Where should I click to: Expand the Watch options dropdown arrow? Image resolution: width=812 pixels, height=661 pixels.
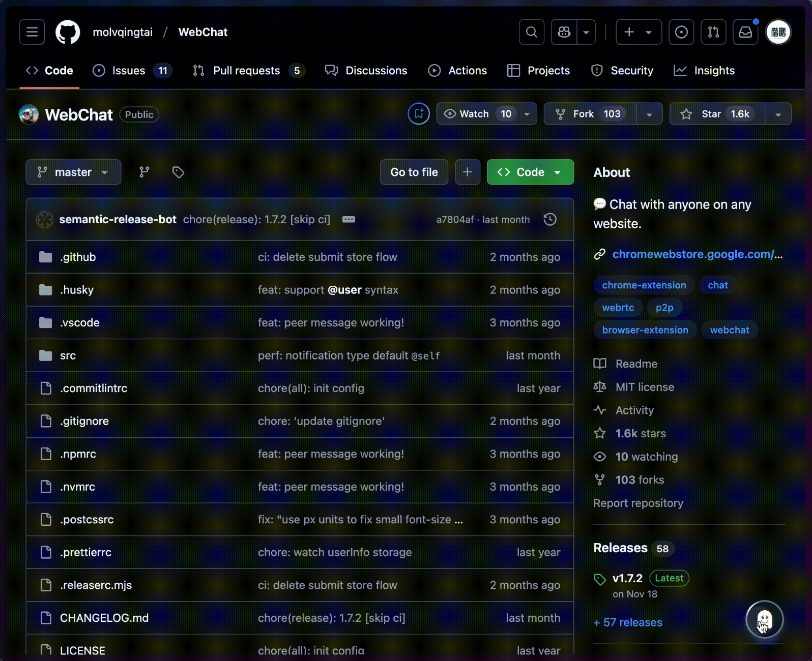click(x=527, y=114)
